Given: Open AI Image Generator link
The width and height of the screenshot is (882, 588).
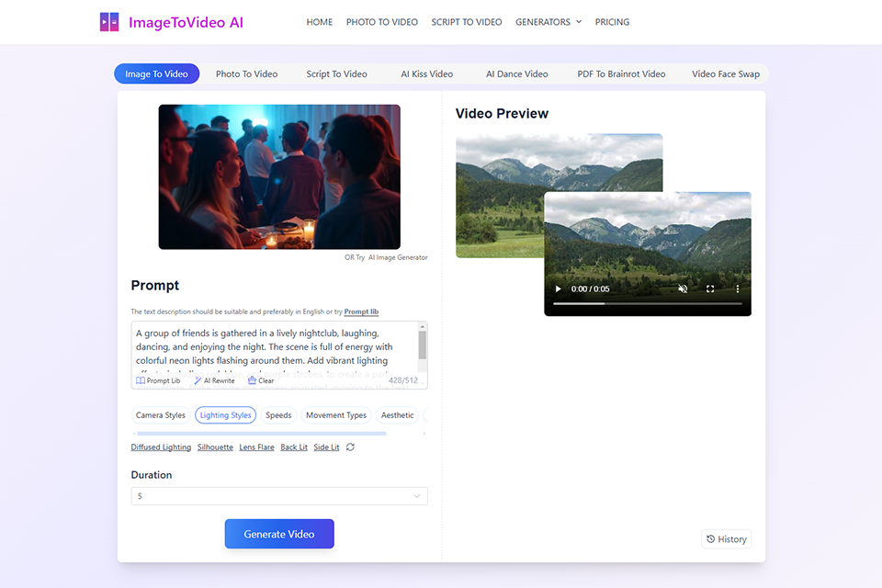Looking at the screenshot, I should pyautogui.click(x=398, y=257).
